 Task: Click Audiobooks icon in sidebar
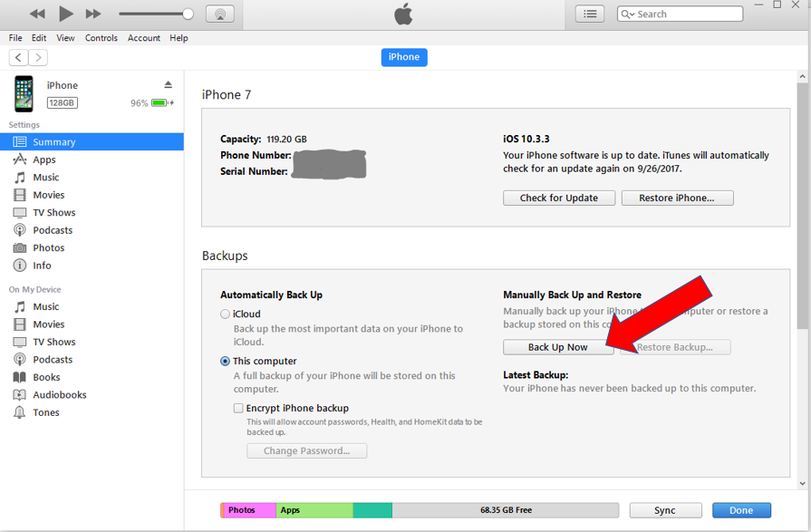pos(20,395)
